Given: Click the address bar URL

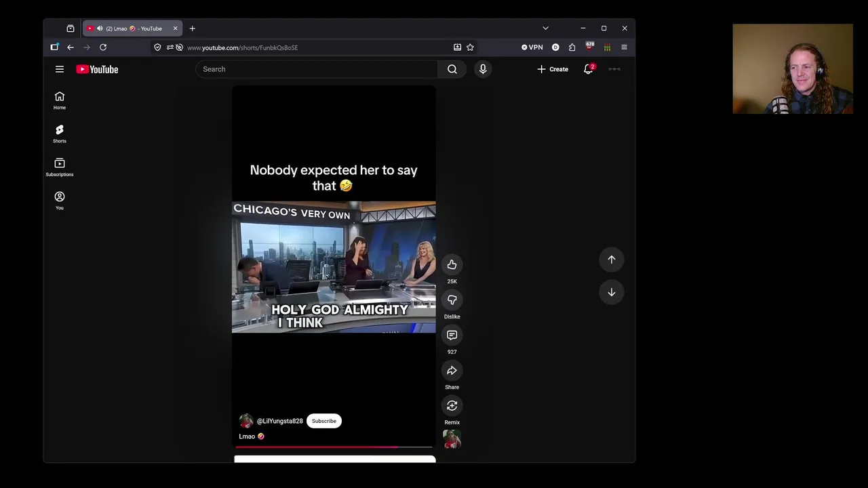Looking at the screenshot, I should pos(243,47).
